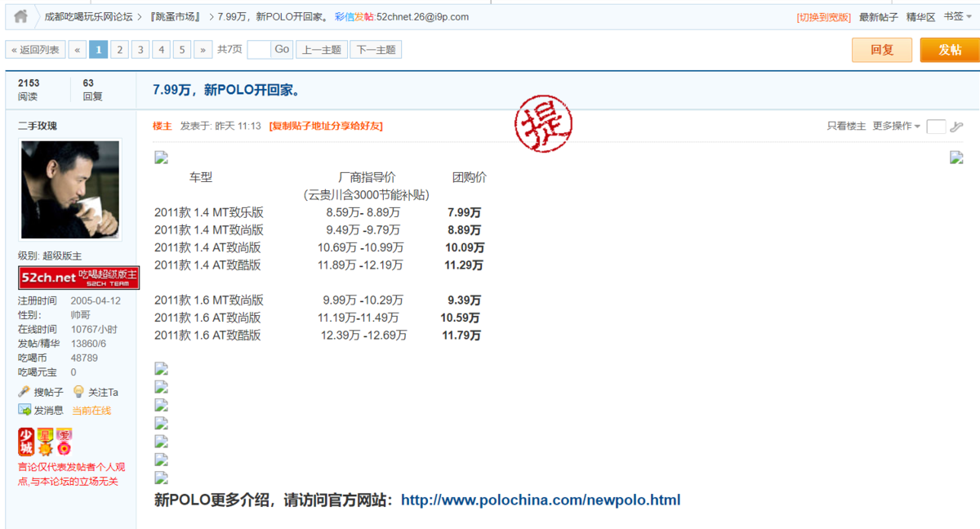Open broken image above the 车型 header
Viewport: 980px width, 529px height.
[161, 158]
